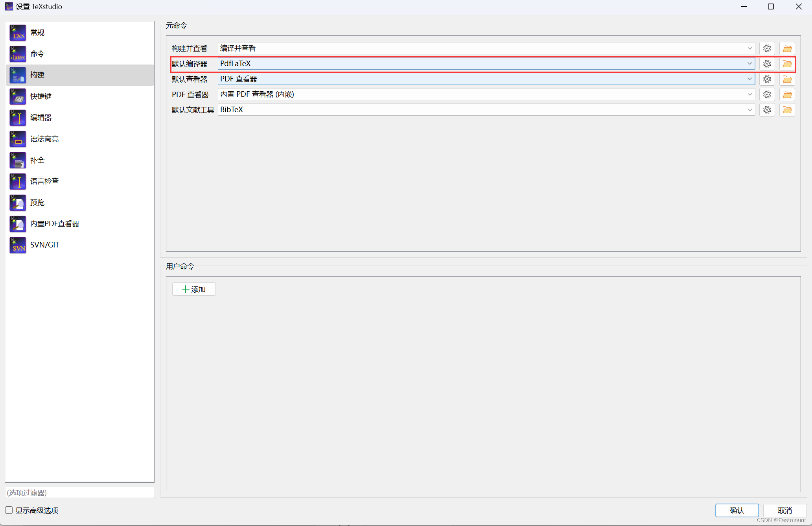Select 快捷键 label in settings list
The height and width of the screenshot is (526, 812).
tap(41, 96)
